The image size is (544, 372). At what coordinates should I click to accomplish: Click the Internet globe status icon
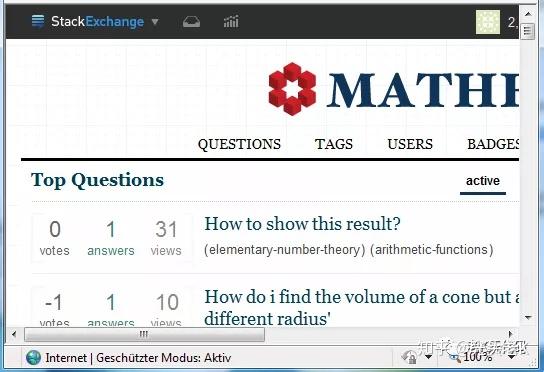(x=33, y=357)
